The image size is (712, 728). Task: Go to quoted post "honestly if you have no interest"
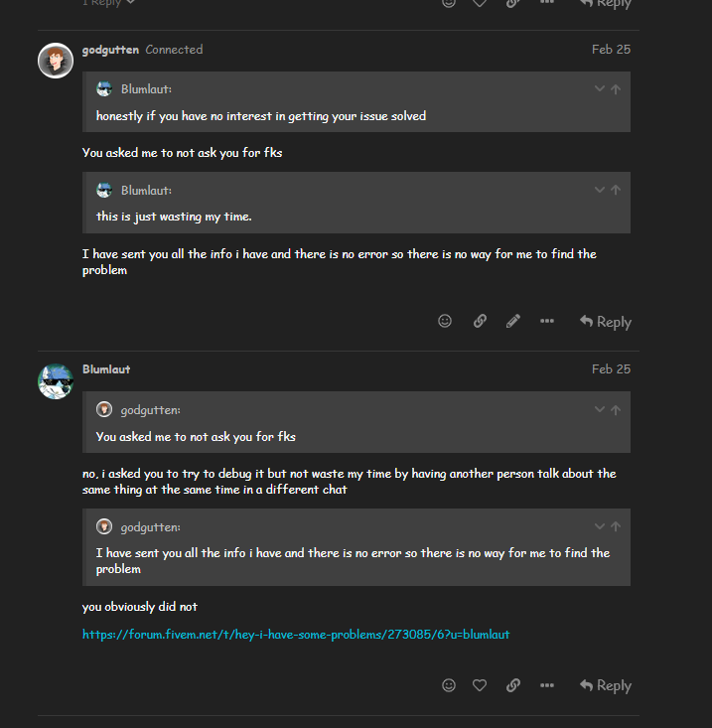(x=616, y=89)
